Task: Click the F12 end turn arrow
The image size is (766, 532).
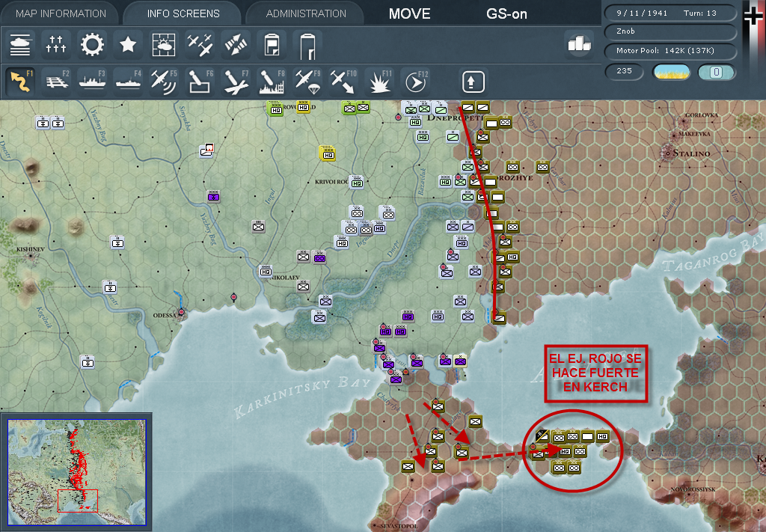Action: [x=416, y=81]
